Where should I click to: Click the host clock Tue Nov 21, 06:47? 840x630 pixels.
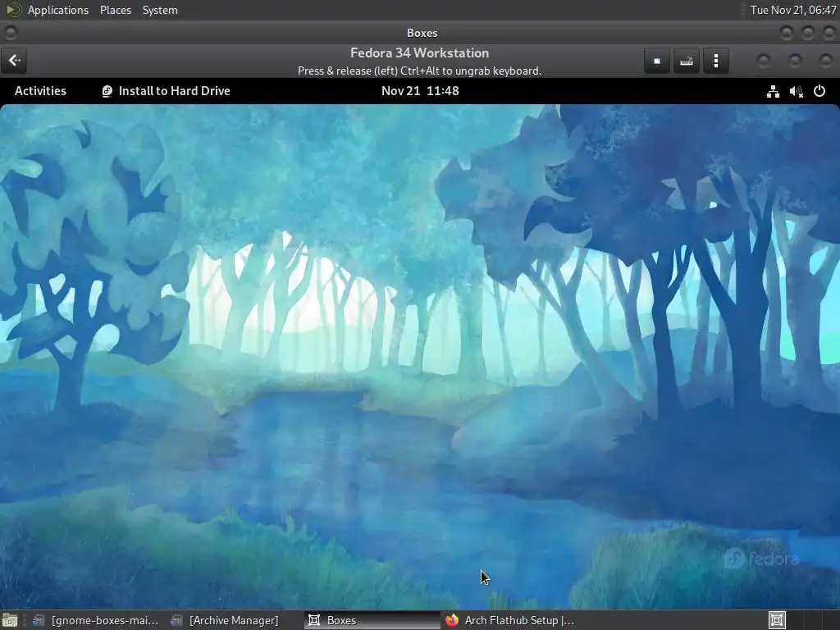[793, 10]
